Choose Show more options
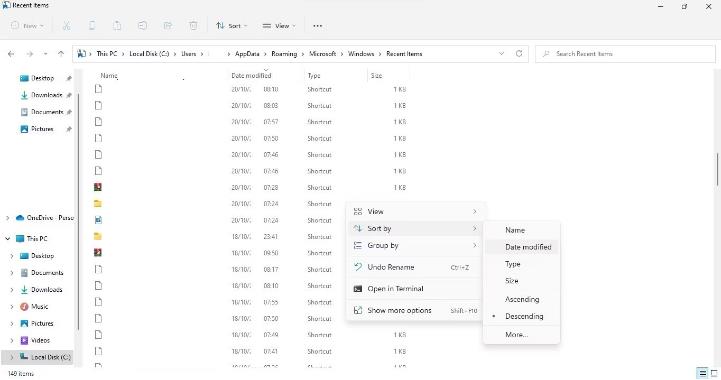This screenshot has height=380, width=721. [x=415, y=310]
